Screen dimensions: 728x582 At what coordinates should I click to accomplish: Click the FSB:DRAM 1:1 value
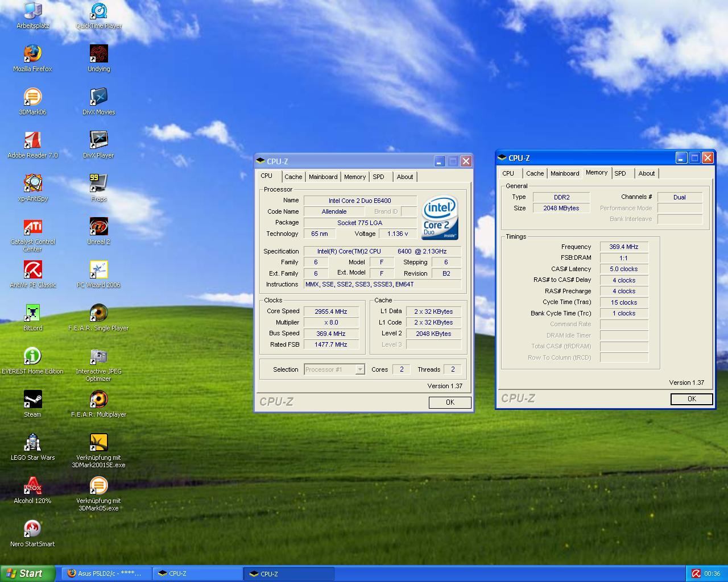(x=624, y=258)
